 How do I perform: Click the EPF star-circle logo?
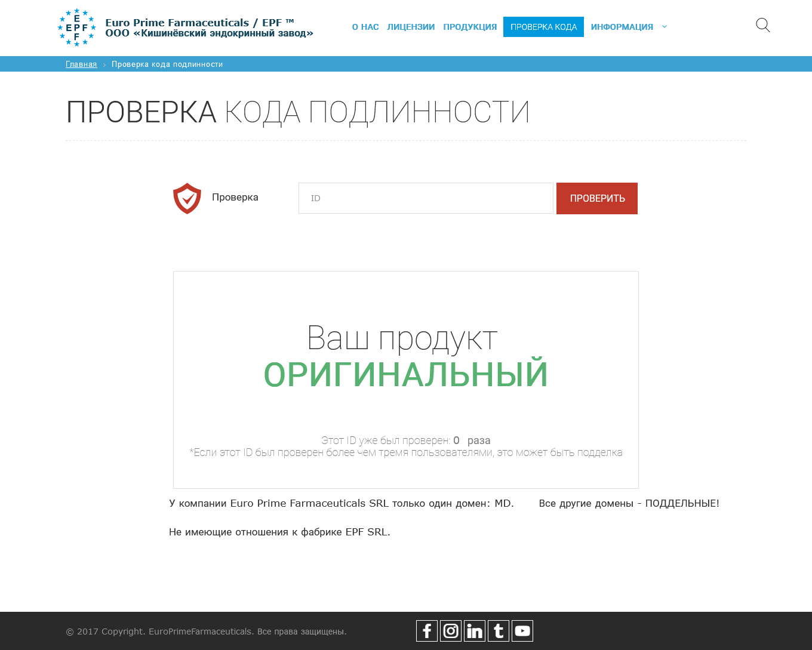[76, 27]
